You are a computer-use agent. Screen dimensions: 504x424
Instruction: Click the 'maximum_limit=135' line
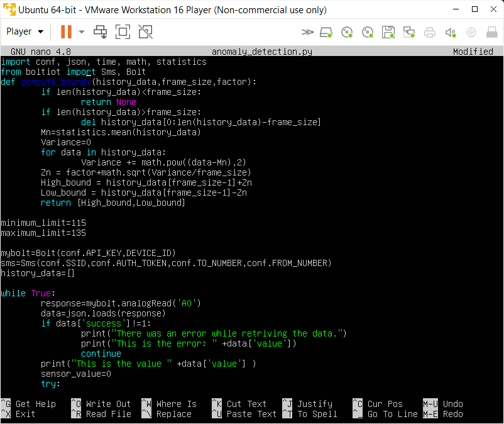43,233
